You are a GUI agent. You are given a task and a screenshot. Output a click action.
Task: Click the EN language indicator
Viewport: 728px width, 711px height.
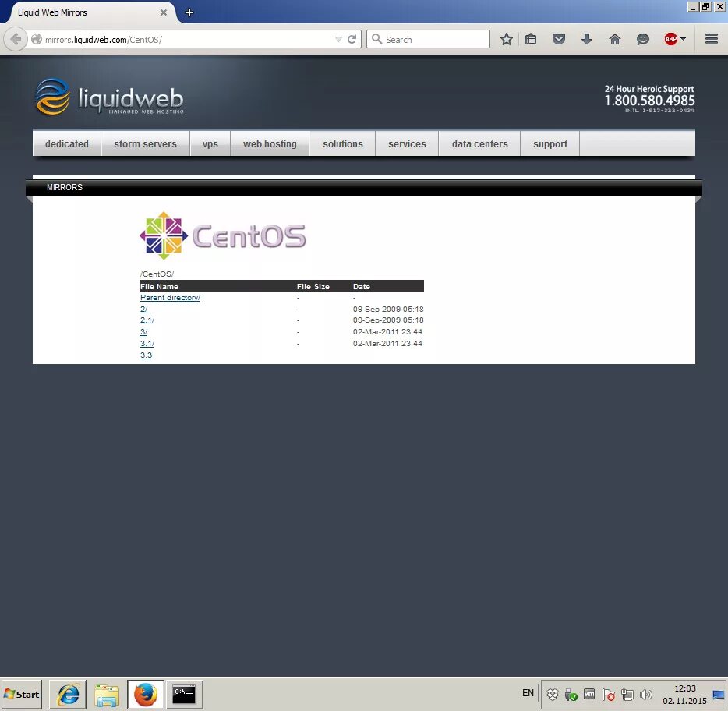528,693
